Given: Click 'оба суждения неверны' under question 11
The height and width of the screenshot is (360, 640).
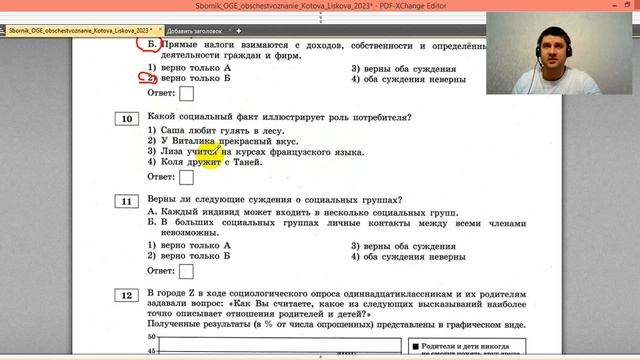Looking at the screenshot, I should tap(414, 257).
